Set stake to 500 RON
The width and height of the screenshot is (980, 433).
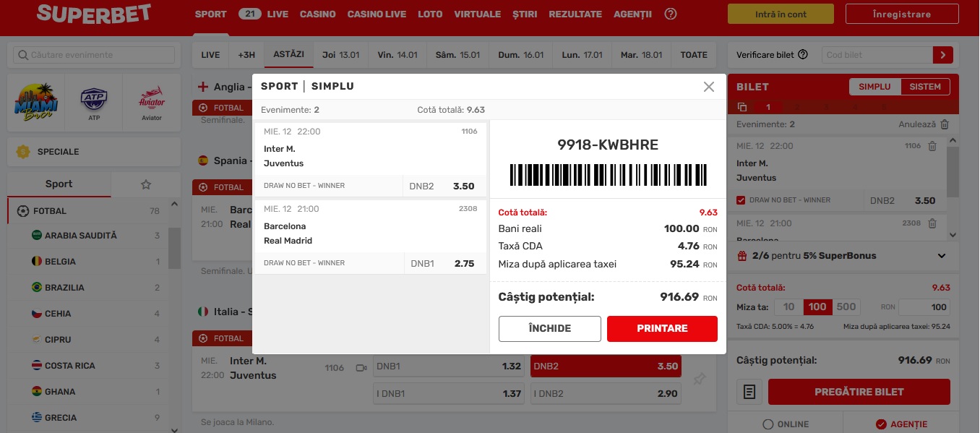(x=846, y=307)
